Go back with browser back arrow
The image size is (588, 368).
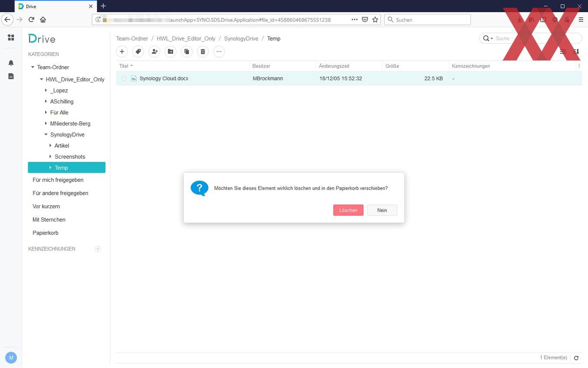pyautogui.click(x=7, y=19)
